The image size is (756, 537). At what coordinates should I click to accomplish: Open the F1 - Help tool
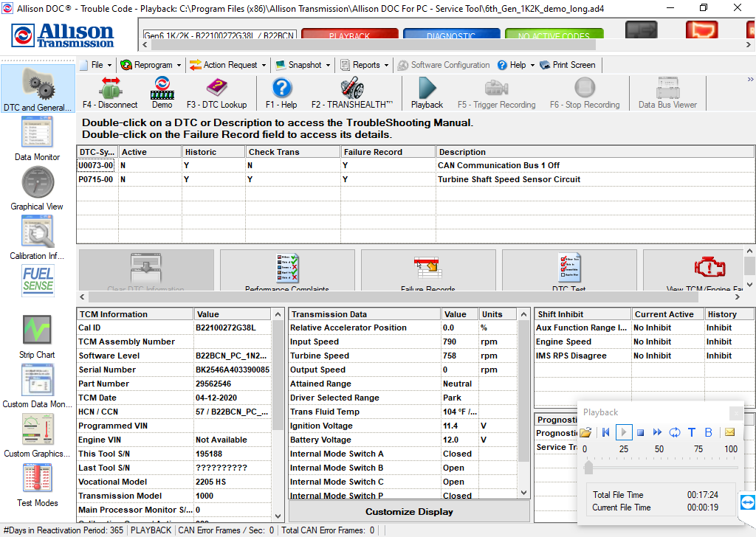[x=281, y=91]
